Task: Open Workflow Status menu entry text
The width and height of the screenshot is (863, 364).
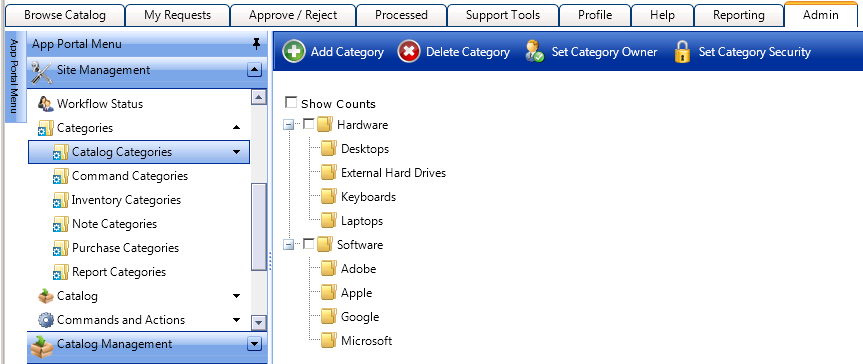Action: tap(100, 104)
